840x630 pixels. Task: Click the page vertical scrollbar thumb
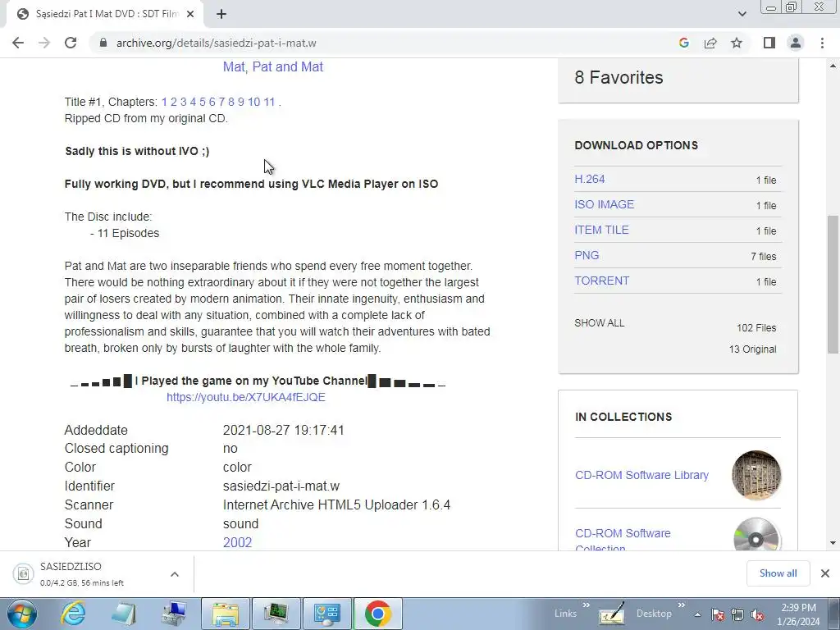point(833,284)
